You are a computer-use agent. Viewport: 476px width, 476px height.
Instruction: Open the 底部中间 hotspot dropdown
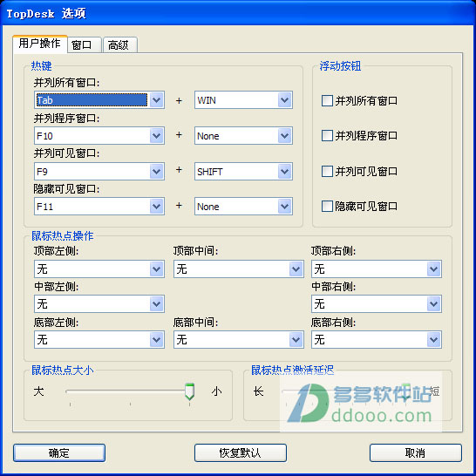(239, 339)
